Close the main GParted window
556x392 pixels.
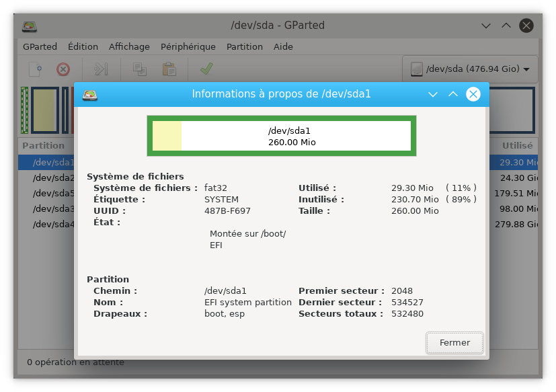pyautogui.click(x=526, y=26)
